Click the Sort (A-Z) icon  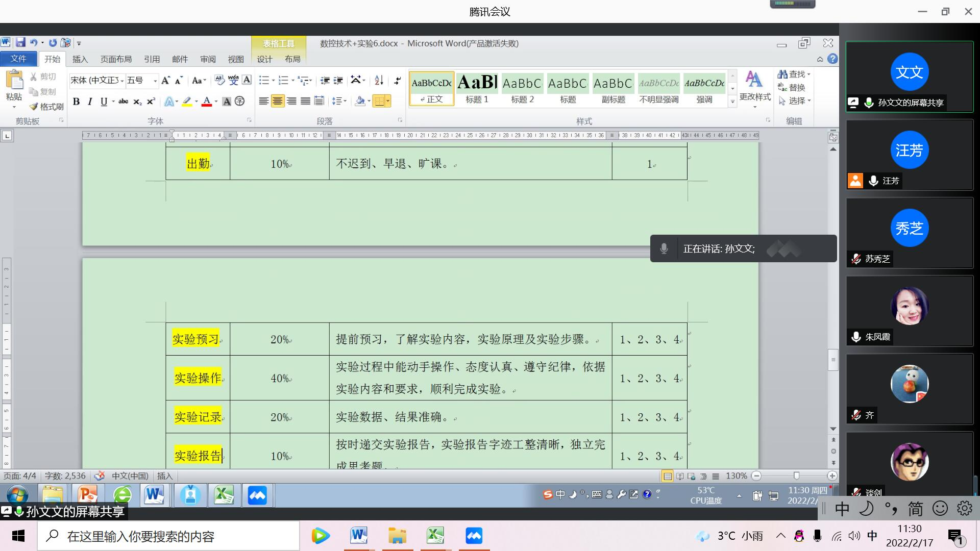[x=379, y=80]
